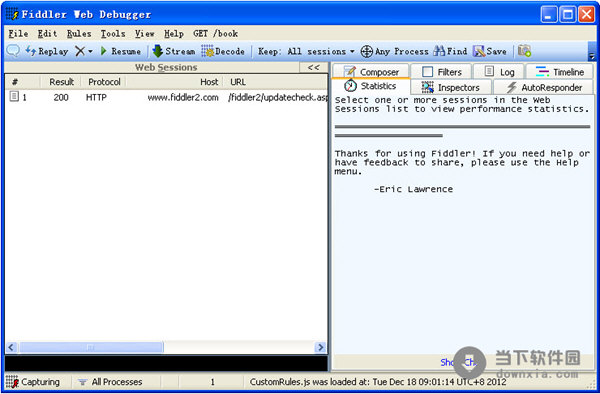The image size is (600, 394).
Task: Switch to the Filters tab
Action: click(x=442, y=72)
